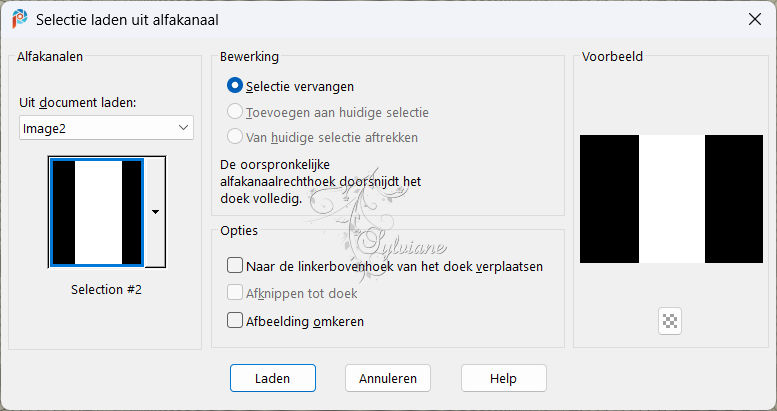Click the PaintShop Pro logo in title bar
Viewport: 777px width, 411px height.
[x=19, y=19]
